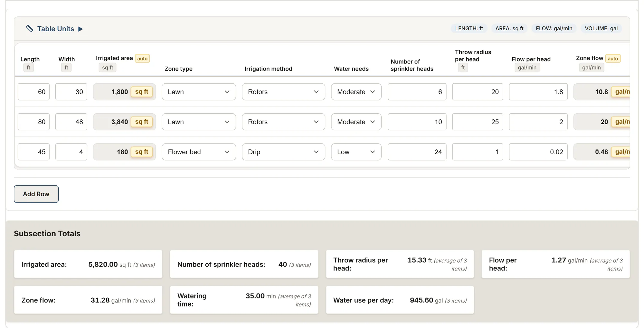
Task: Edit throw radius field showing 20
Action: point(478,92)
